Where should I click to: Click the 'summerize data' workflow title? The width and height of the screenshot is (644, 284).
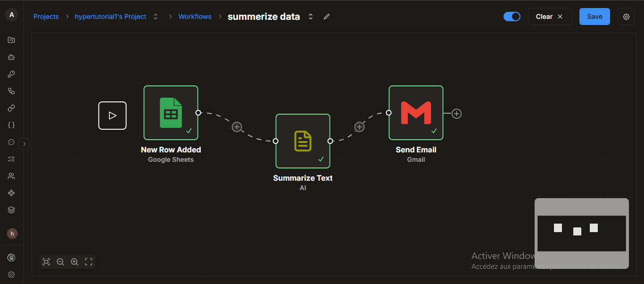coord(264,17)
